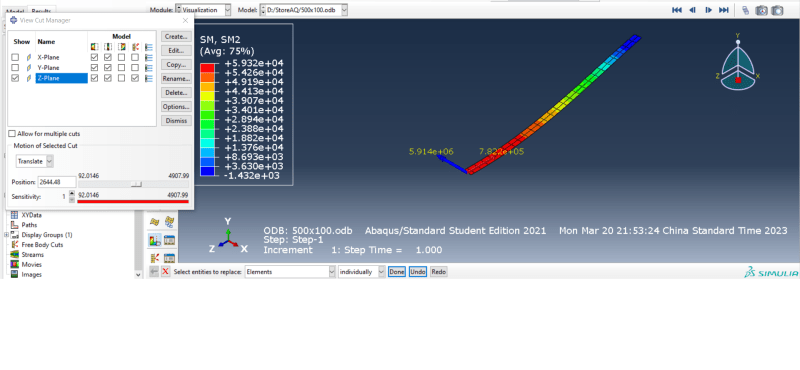Open the individually selection dropdown
Viewport: 800px width, 370px height.
(x=362, y=272)
